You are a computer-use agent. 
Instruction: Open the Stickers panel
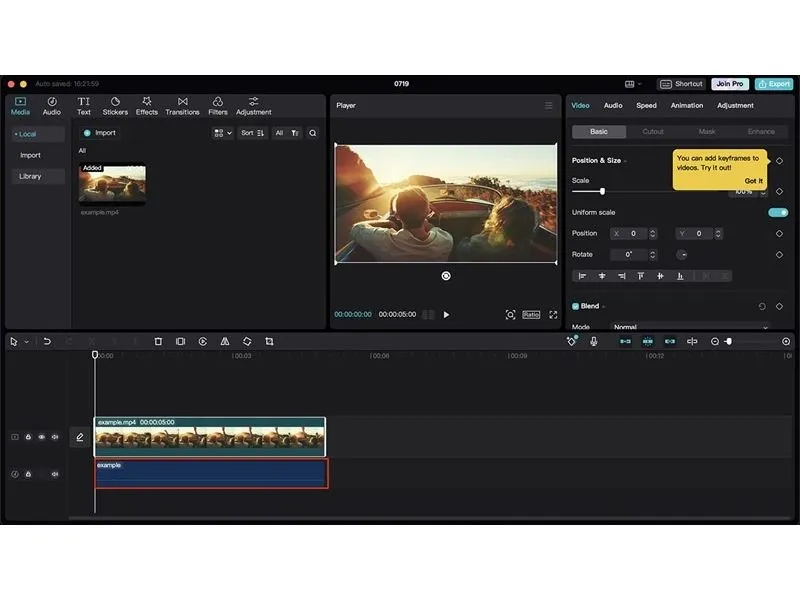pos(115,106)
